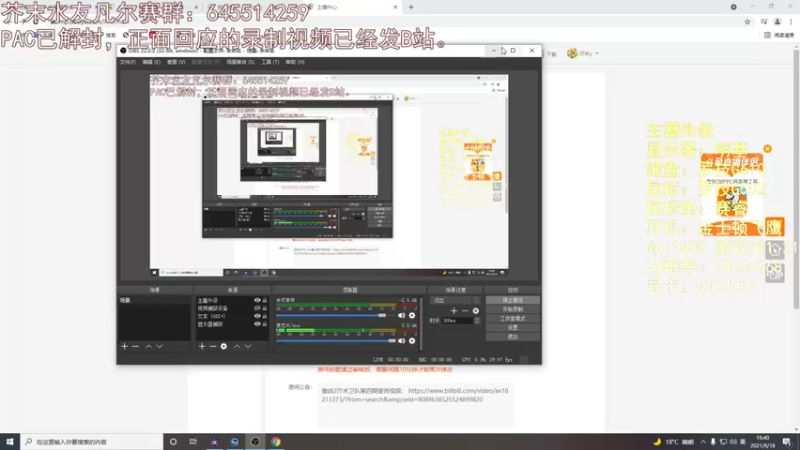The image size is (800, 450).
Task: Toggle visibility of the 主播外设 source
Action: pyautogui.click(x=257, y=301)
